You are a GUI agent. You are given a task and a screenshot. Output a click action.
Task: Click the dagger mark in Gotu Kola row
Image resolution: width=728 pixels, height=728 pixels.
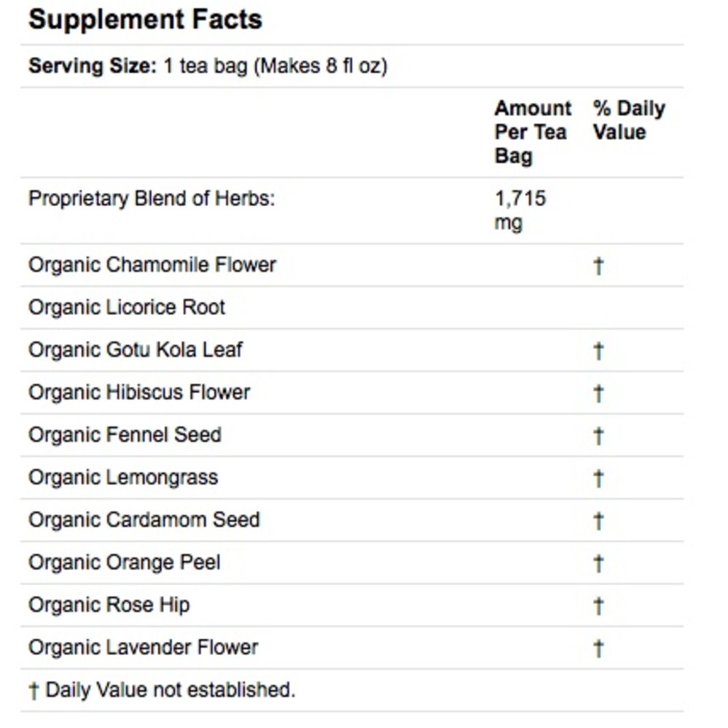(x=598, y=351)
